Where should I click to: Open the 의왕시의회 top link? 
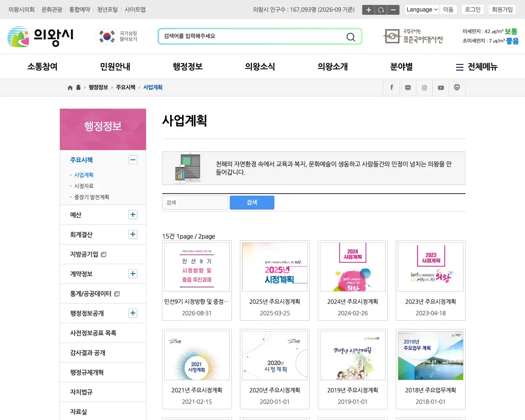[21, 9]
